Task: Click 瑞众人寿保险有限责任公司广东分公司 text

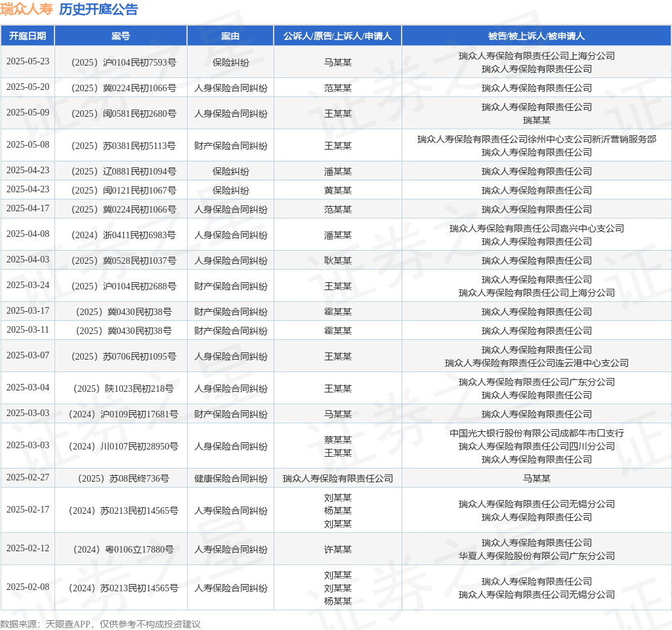Action: pos(536,383)
